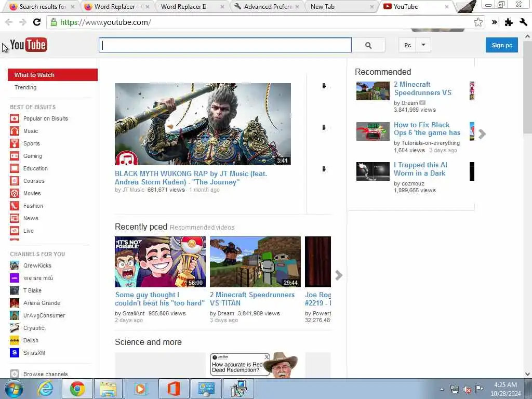Viewport: 532px width, 399px height.
Task: Play Black Myth Wukong featured thumbnail
Action: tap(203, 124)
